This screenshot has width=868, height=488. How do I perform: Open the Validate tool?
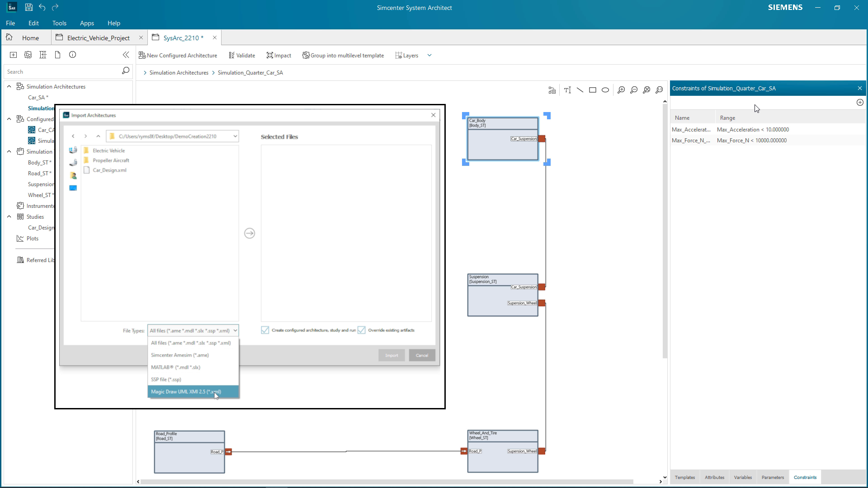[x=242, y=55]
